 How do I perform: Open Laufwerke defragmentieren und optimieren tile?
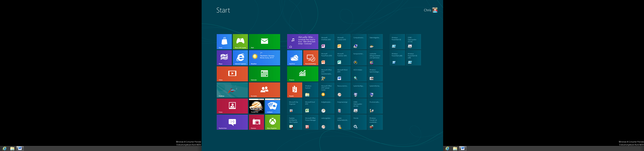375,58
